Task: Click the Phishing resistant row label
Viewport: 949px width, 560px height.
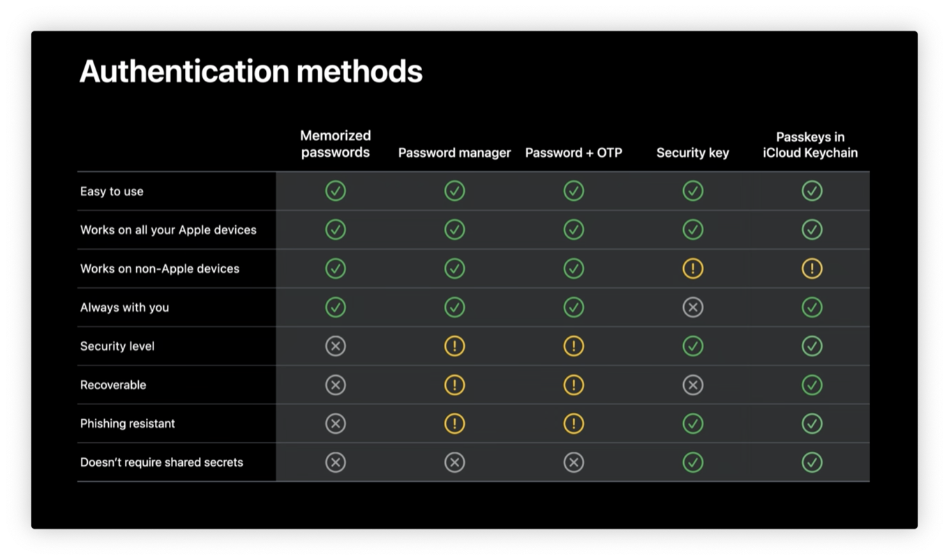Action: (128, 423)
